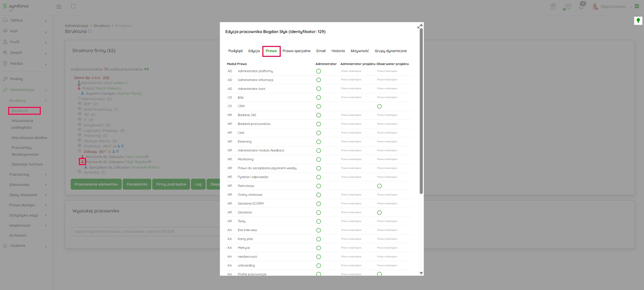Enter fullscreen mode via header icon

click(73, 6)
